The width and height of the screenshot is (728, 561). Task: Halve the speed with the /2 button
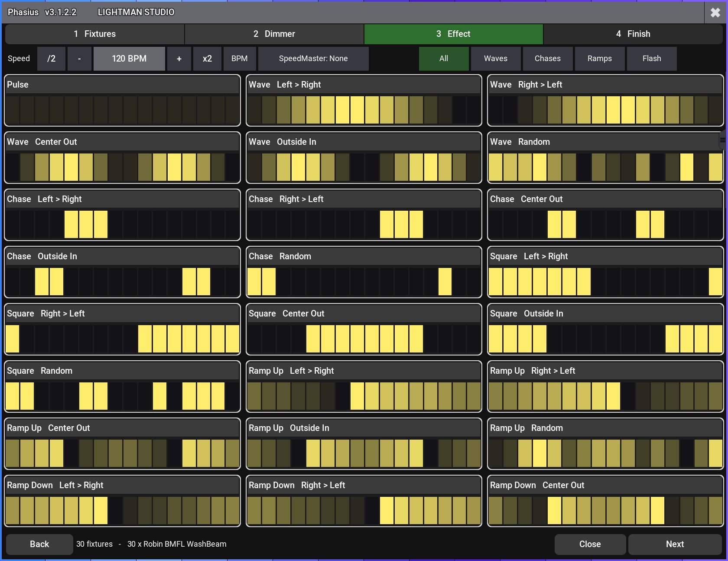click(x=52, y=59)
